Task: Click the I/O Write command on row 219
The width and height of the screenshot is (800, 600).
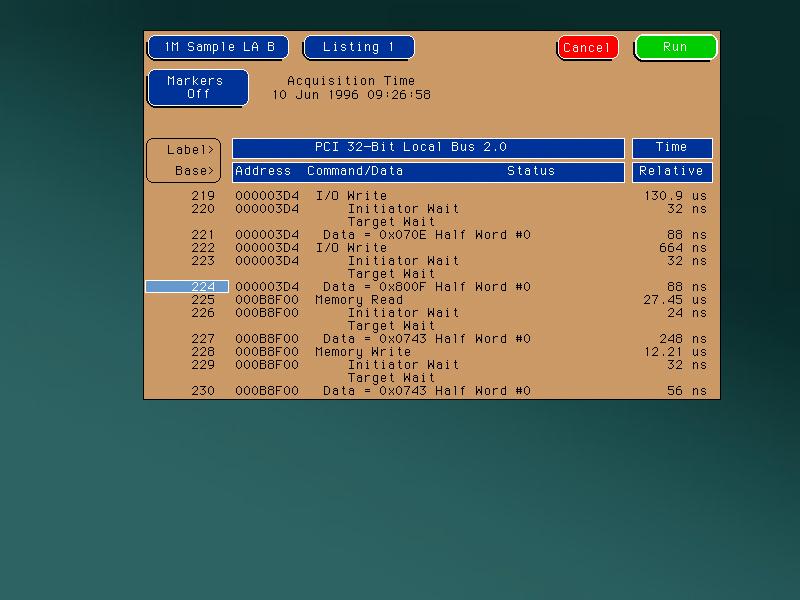Action: pyautogui.click(x=351, y=196)
